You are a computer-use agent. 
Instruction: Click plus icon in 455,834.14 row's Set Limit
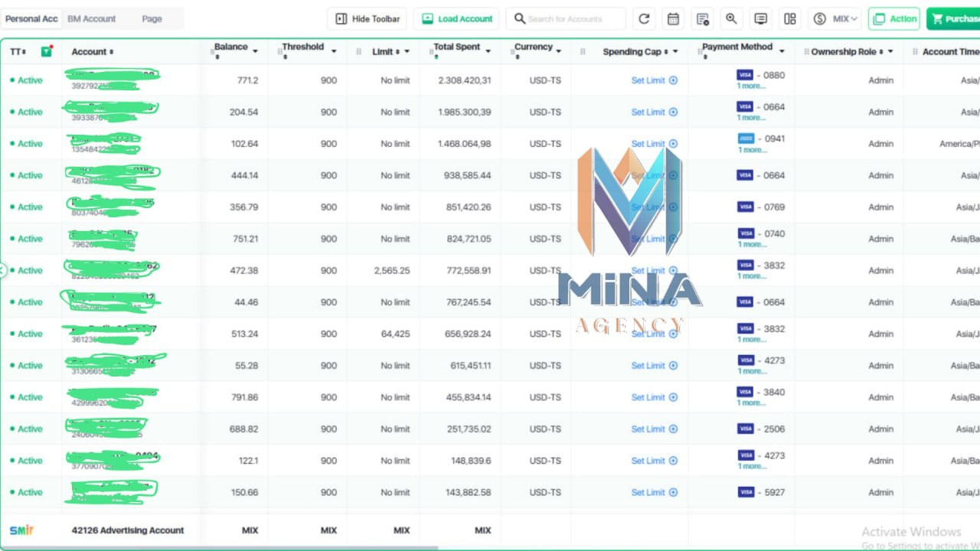[674, 397]
